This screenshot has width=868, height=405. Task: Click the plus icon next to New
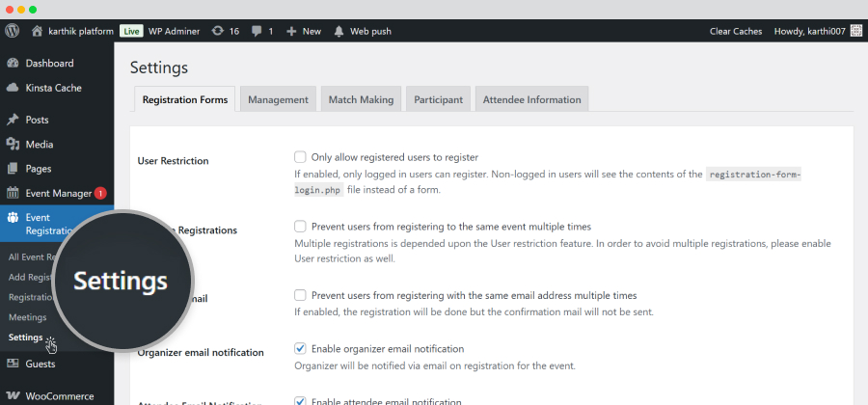(x=291, y=32)
